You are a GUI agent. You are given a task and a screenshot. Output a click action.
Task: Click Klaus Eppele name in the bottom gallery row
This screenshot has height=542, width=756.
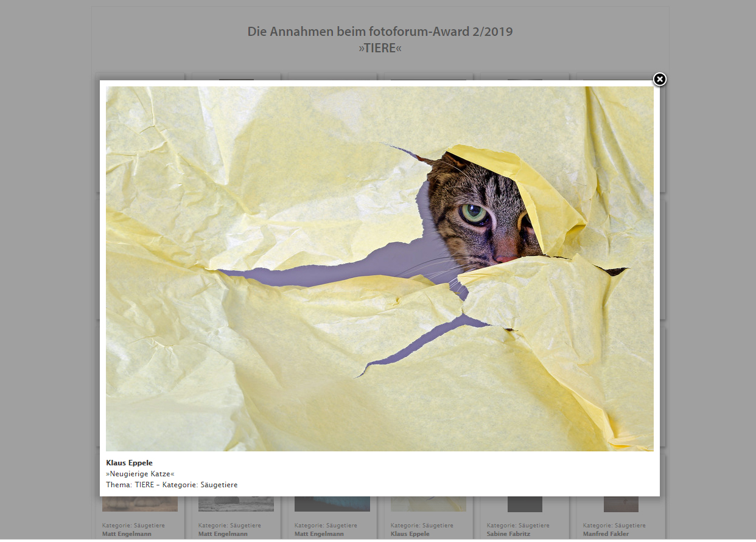click(x=410, y=534)
